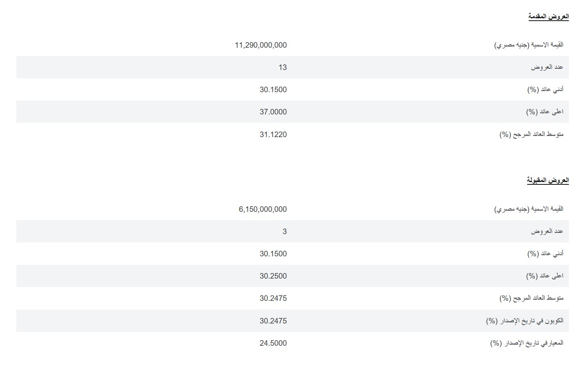Click the weighted average yield 31.1220
Image resolution: width=588 pixels, height=370 pixels.
[x=273, y=134]
